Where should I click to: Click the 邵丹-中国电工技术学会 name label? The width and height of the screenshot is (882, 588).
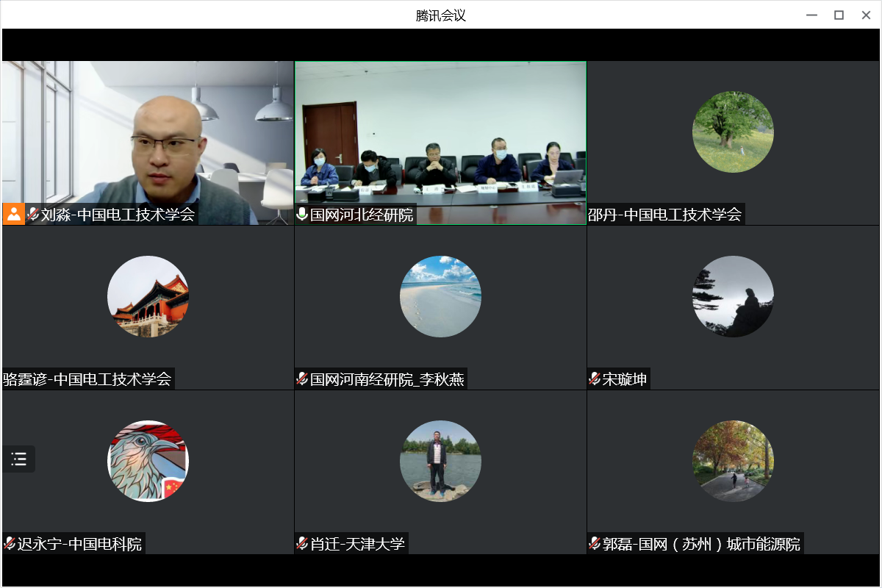click(x=665, y=215)
